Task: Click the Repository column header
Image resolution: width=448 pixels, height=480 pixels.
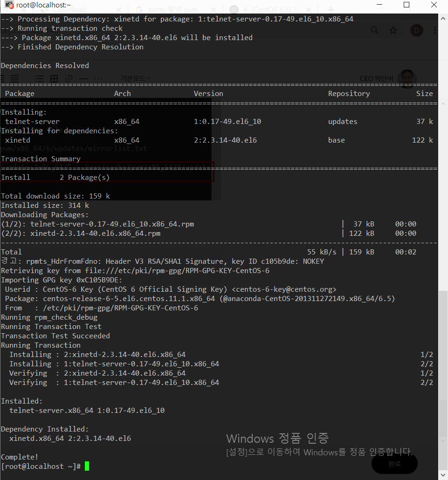Action: 349,93
